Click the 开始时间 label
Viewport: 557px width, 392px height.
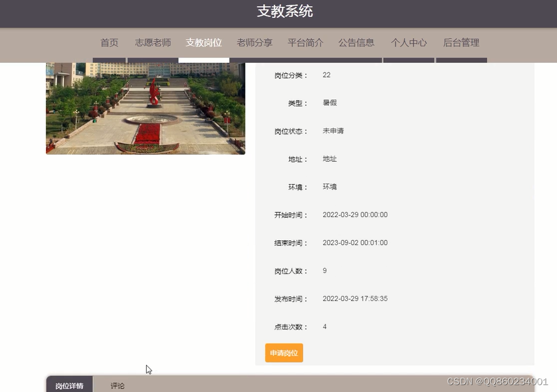point(291,215)
